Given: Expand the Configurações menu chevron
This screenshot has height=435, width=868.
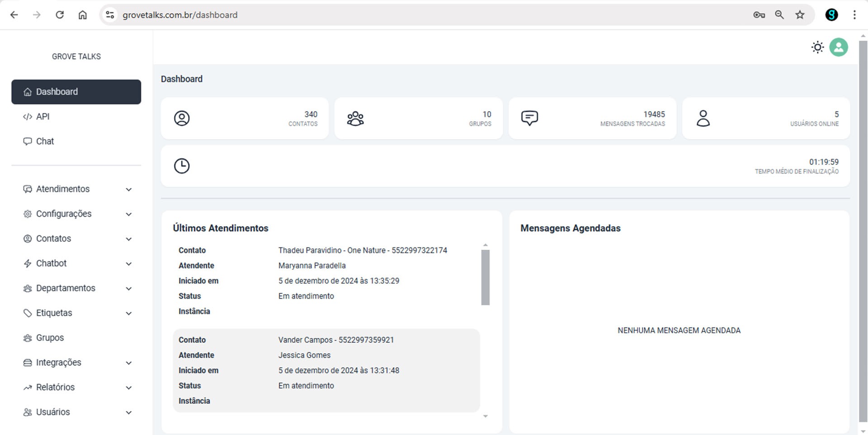Looking at the screenshot, I should click(129, 214).
